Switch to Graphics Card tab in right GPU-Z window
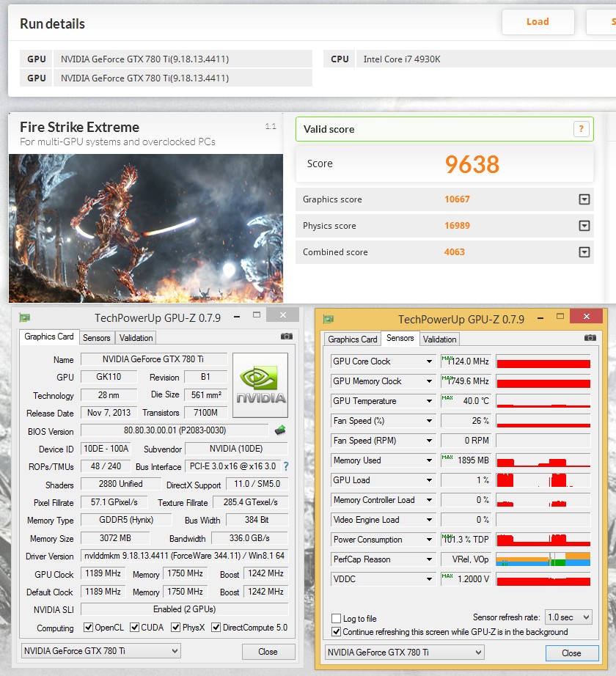 pyautogui.click(x=352, y=339)
